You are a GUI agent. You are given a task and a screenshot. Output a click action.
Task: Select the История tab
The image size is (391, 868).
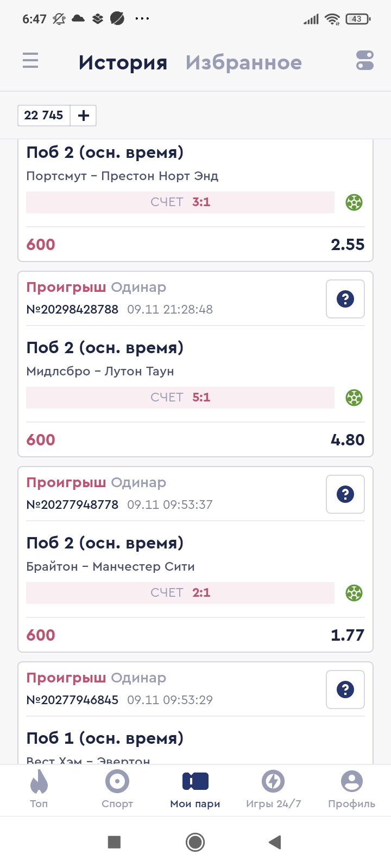point(123,63)
